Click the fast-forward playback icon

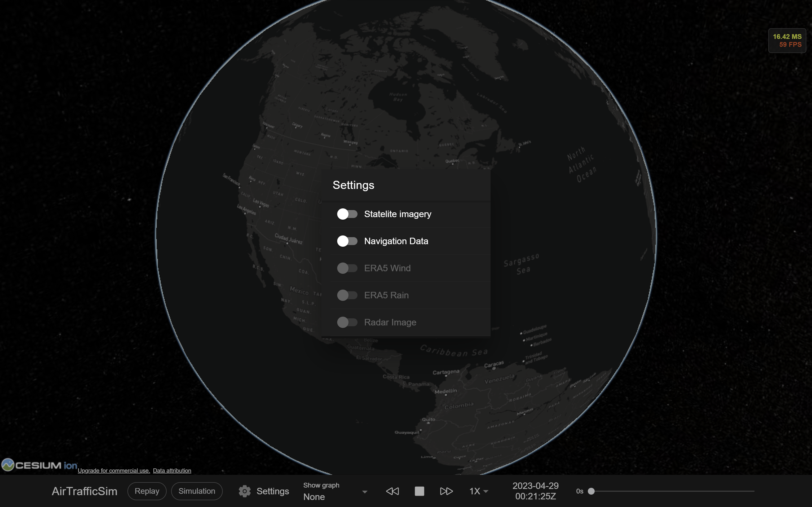click(446, 491)
